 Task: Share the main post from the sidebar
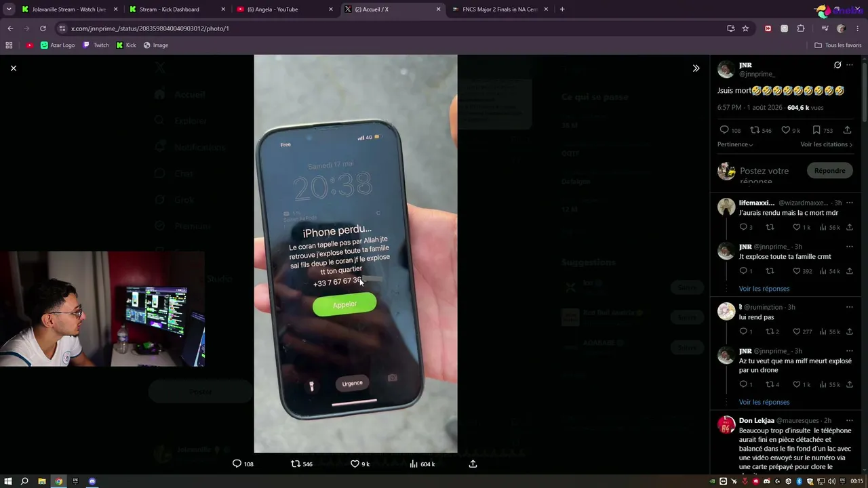tap(847, 130)
